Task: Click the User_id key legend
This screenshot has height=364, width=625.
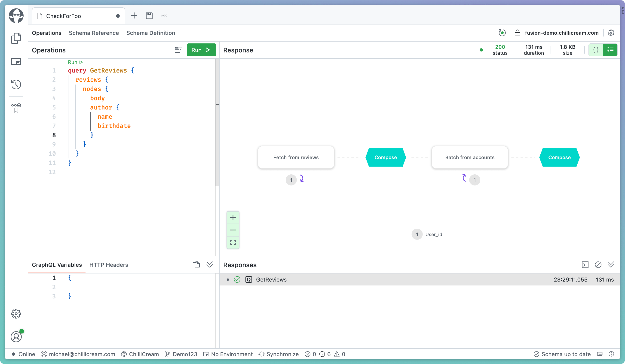Action: (x=427, y=234)
